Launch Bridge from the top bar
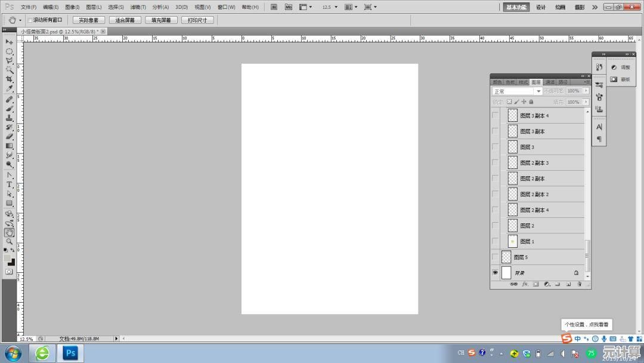Image resolution: width=644 pixels, height=363 pixels. coord(274,7)
